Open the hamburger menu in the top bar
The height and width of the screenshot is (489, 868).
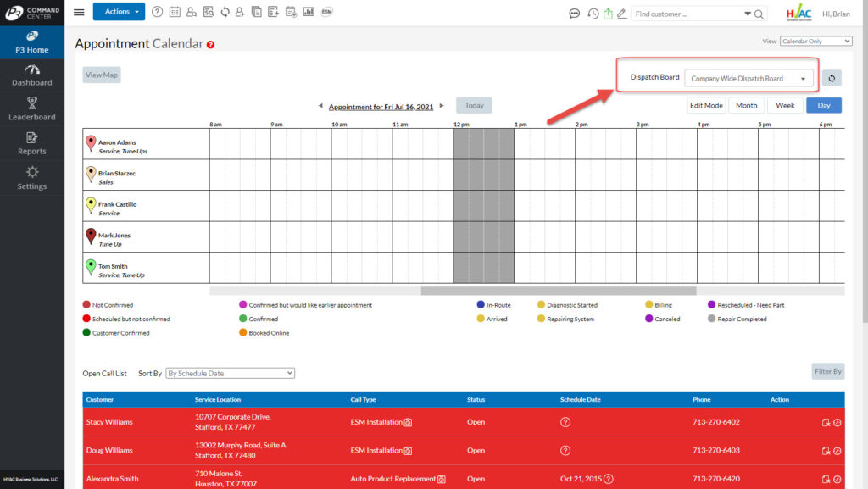pyautogui.click(x=79, y=12)
